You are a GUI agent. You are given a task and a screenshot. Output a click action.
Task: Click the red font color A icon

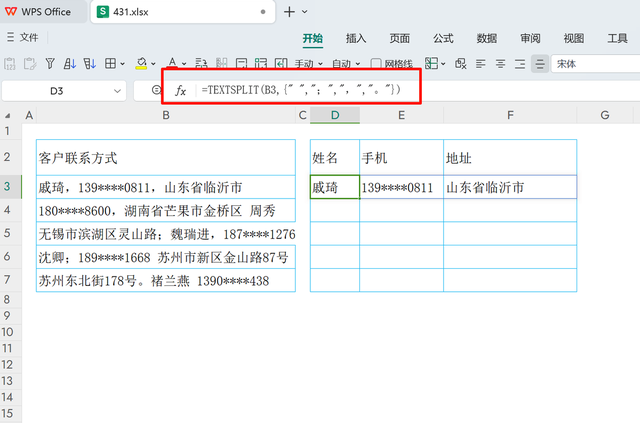click(x=172, y=62)
